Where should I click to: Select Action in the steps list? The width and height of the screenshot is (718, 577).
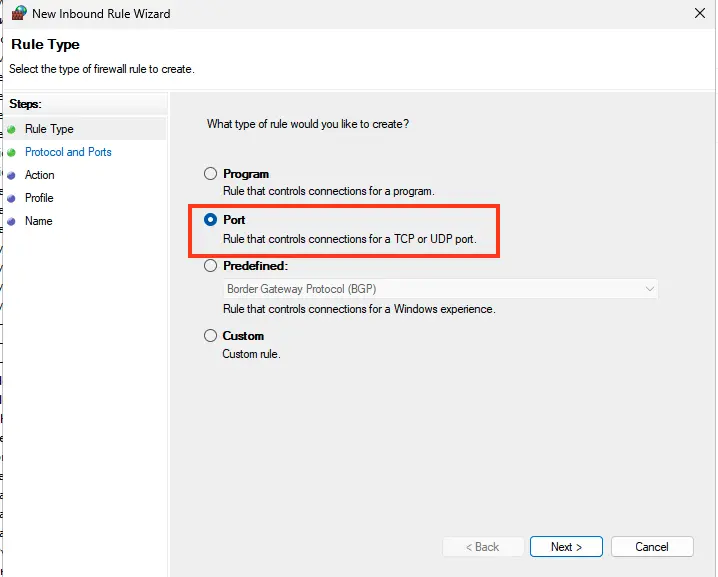(x=40, y=175)
